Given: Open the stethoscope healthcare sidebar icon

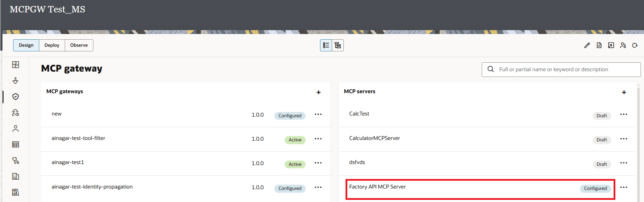Looking at the screenshot, I should [16, 160].
